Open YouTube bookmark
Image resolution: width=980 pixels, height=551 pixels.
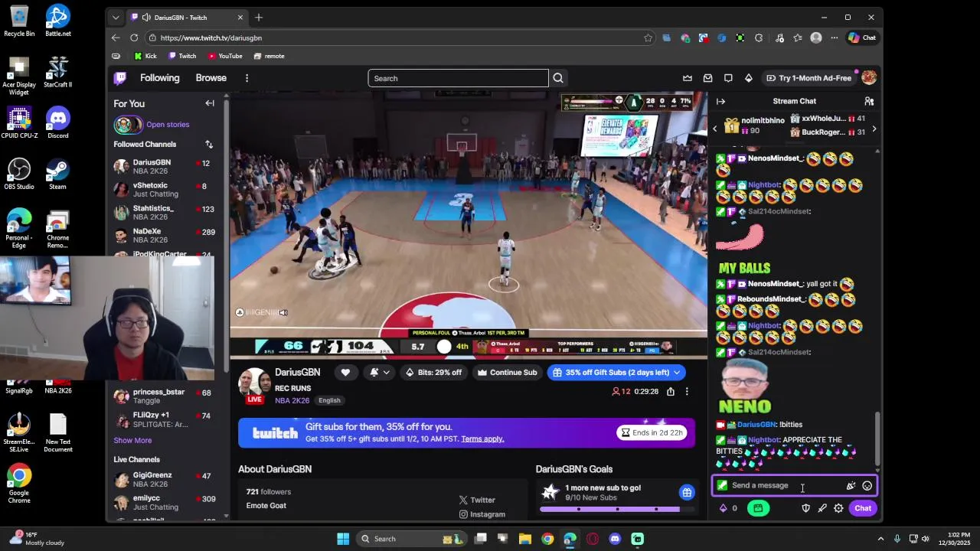click(225, 56)
